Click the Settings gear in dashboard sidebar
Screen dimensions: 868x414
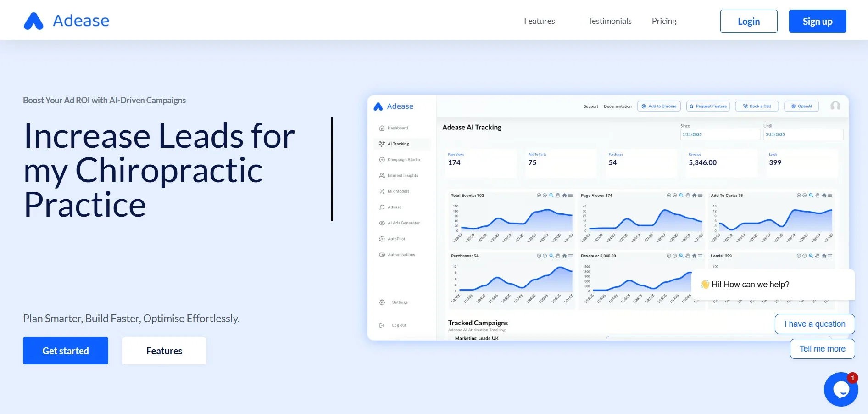382,302
